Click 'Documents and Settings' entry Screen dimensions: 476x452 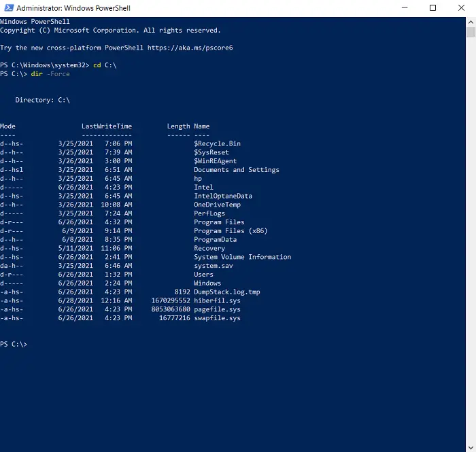(237, 170)
